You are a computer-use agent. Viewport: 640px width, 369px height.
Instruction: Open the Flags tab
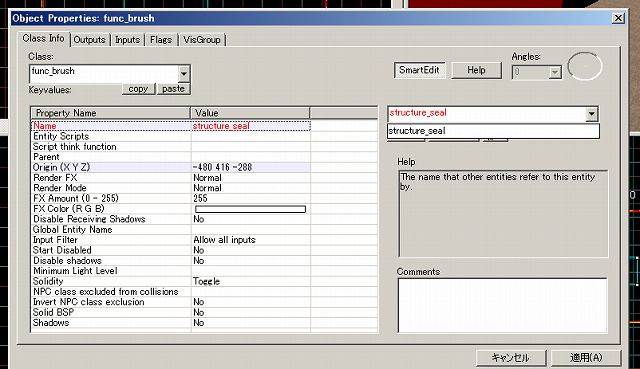tap(161, 40)
